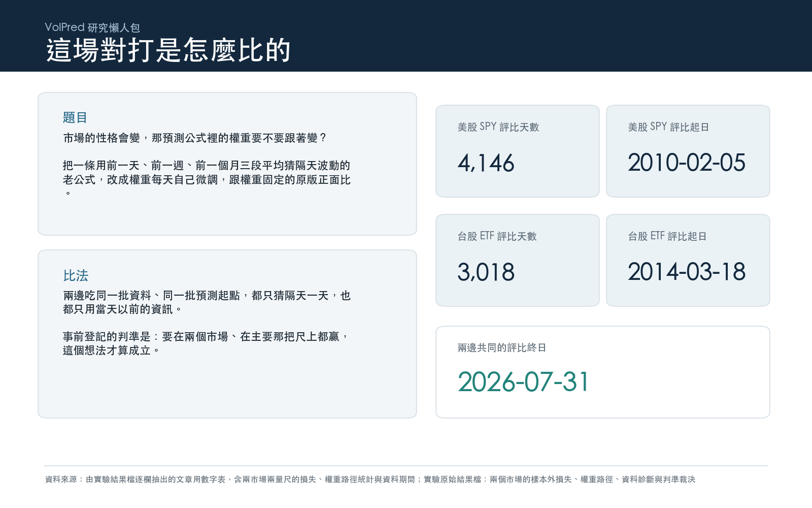This screenshot has width=812, height=508.
Task: Click the date 2014-03-18
Action: pos(687,272)
